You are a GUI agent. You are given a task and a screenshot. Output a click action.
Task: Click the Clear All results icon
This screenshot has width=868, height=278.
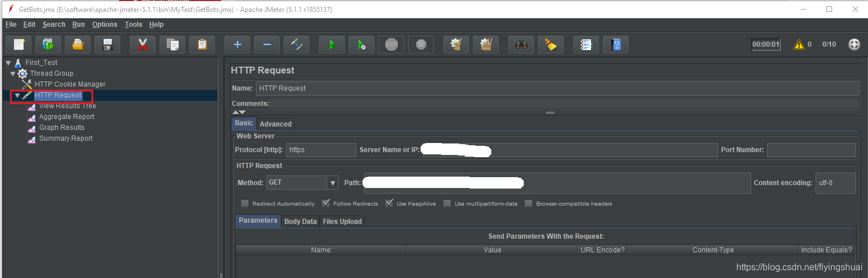tap(486, 44)
